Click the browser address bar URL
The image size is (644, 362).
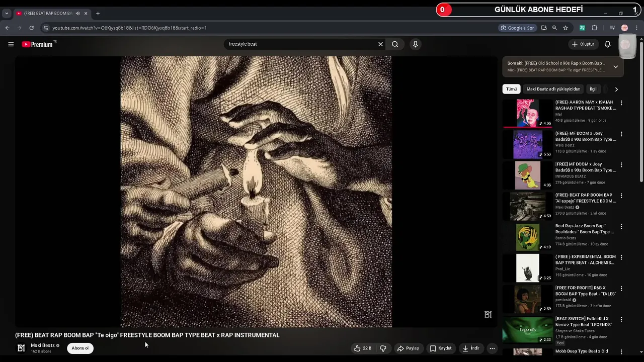point(130,28)
